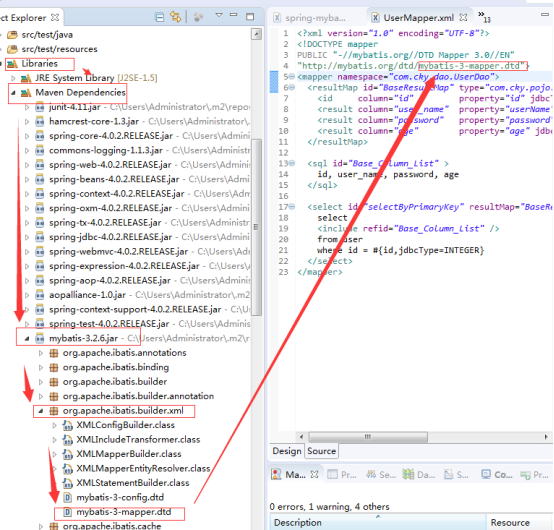This screenshot has width=554, height=530.
Task: Click hamcrest-core-1.3.jar jar icon
Action: pos(40,122)
